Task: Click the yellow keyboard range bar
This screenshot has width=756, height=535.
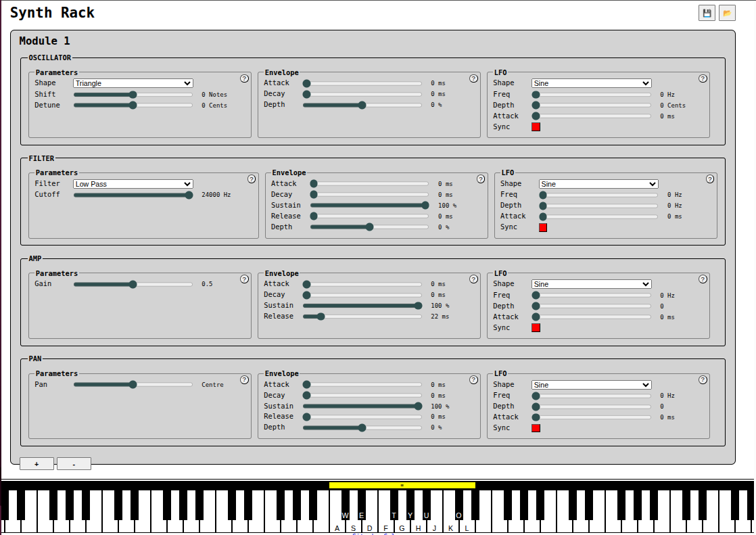Action: 402,485
